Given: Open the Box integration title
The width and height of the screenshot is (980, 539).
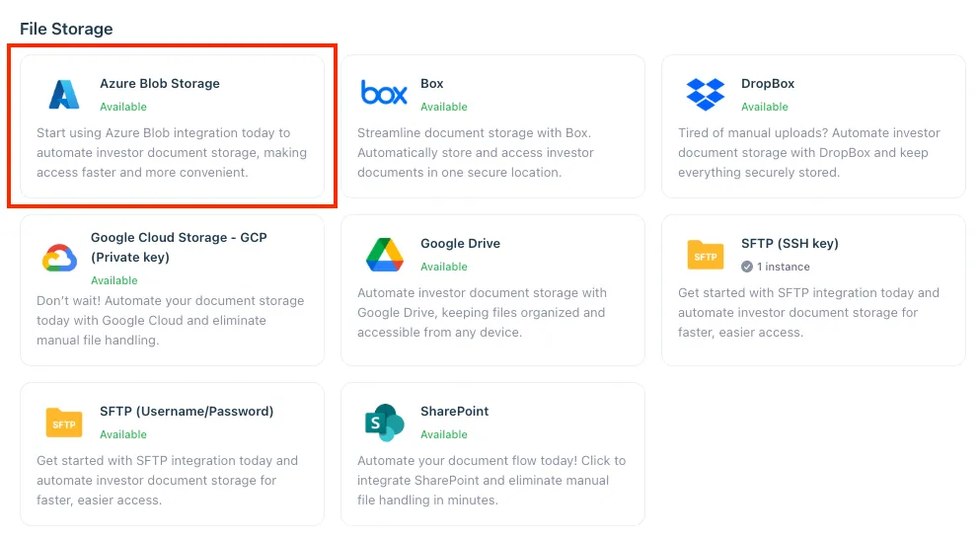Looking at the screenshot, I should point(432,84).
